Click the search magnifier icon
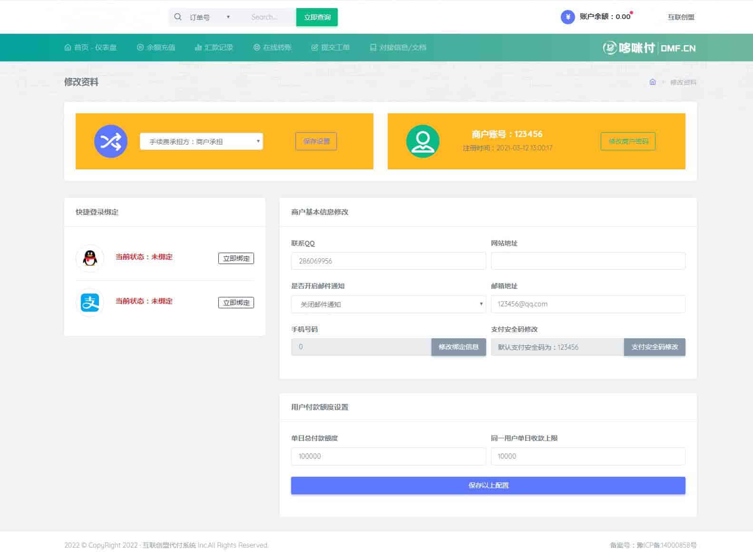 click(178, 17)
